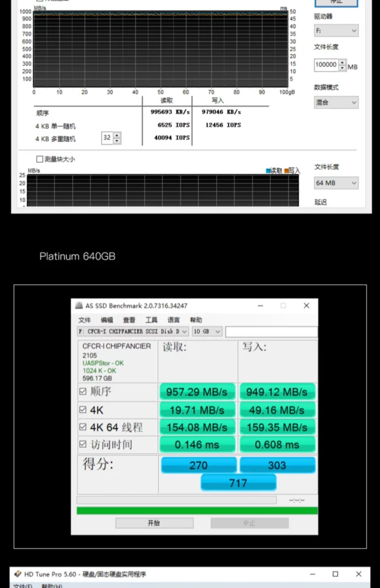The image size is (380, 588).
Task: Open the 文件(F) menu in HD Tune Pro
Action: 22,585
